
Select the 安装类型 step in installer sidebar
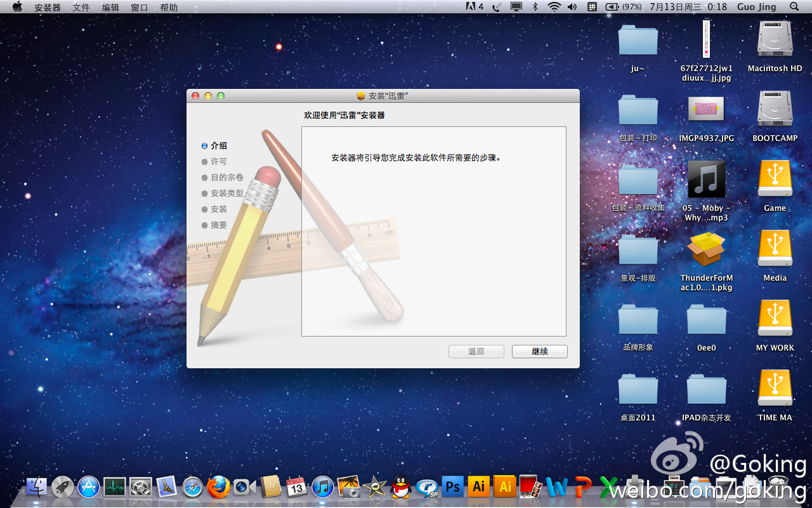[x=223, y=193]
